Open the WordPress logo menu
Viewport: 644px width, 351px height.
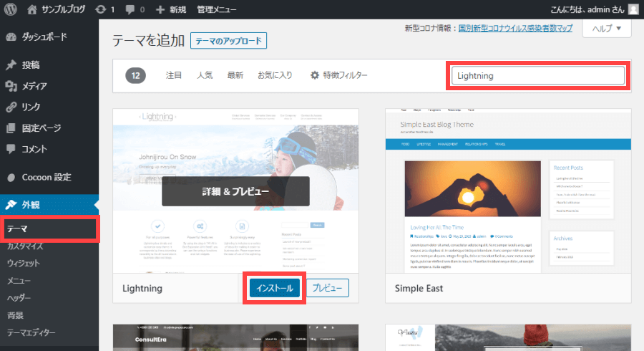coord(10,9)
